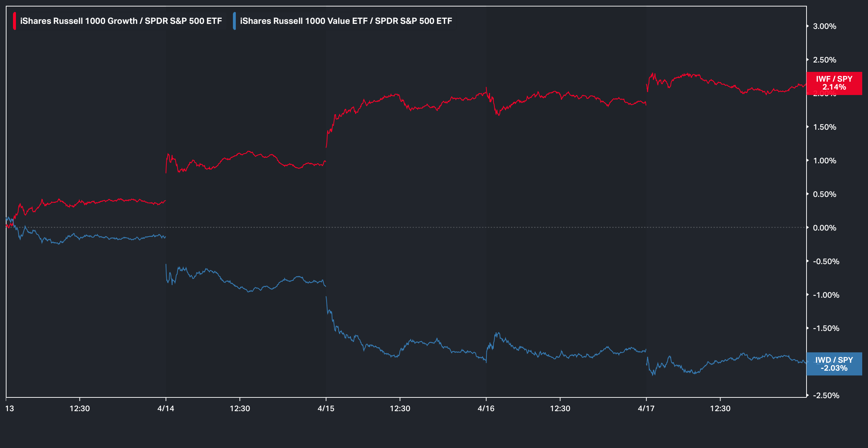Toggle the iShares Russell 1000 Growth legend
The height and width of the screenshot is (448, 868).
(121, 21)
